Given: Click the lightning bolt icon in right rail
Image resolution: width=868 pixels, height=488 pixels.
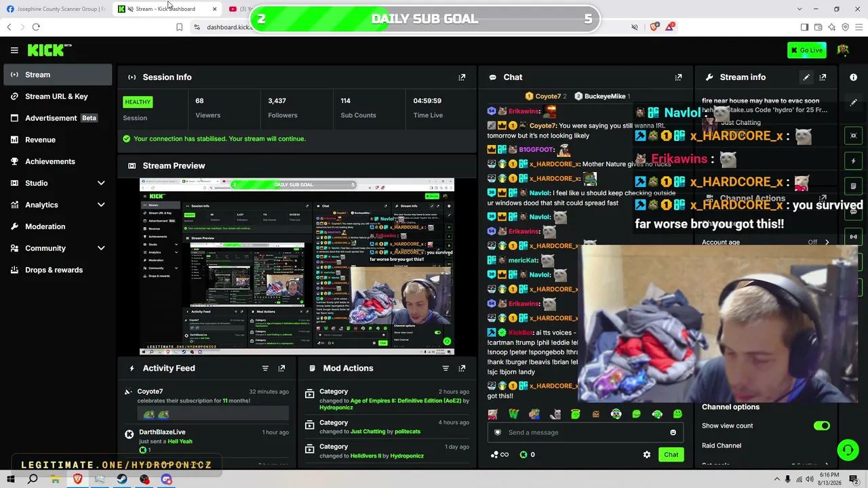Looking at the screenshot, I should 853,161.
